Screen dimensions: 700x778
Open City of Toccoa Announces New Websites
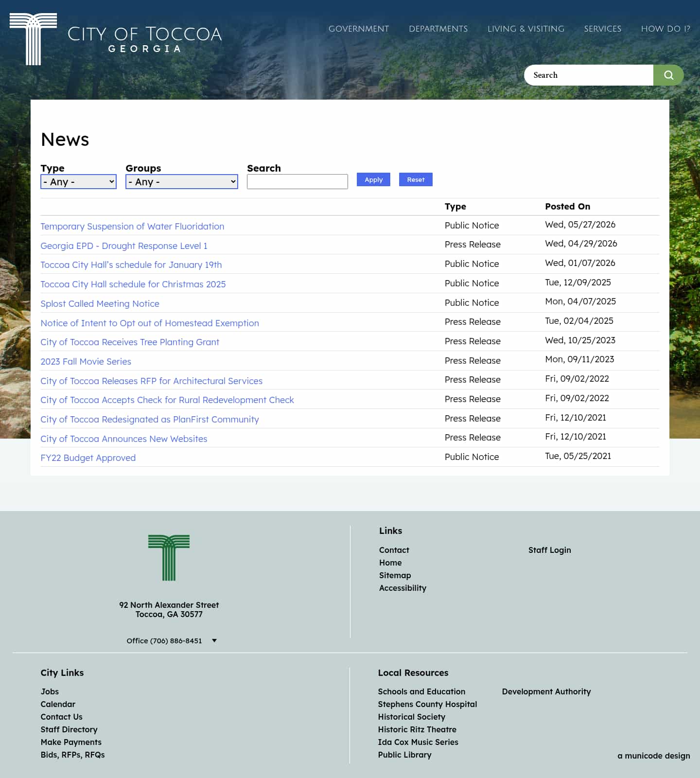click(x=124, y=439)
